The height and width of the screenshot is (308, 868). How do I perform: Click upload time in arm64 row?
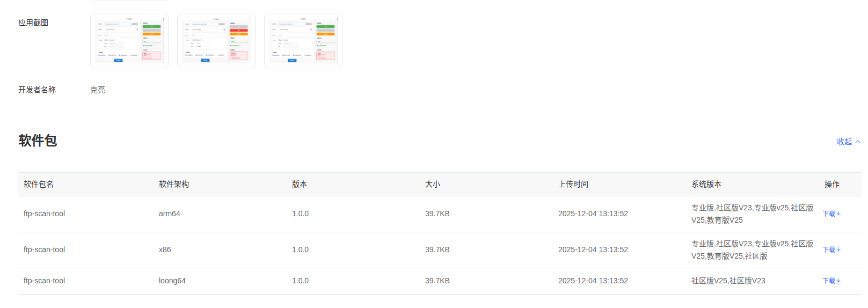click(593, 214)
